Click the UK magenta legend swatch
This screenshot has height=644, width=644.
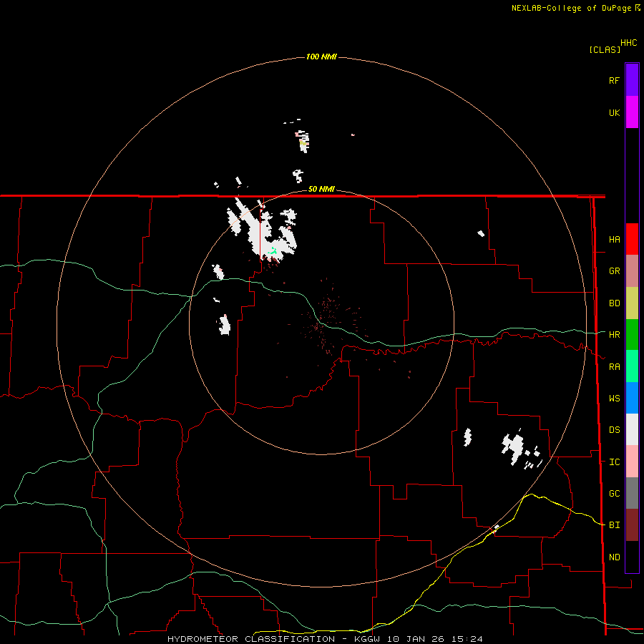pyautogui.click(x=632, y=112)
